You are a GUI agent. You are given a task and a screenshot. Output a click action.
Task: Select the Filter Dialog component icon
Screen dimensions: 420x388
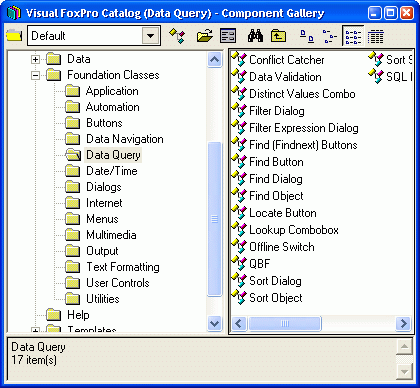239,110
